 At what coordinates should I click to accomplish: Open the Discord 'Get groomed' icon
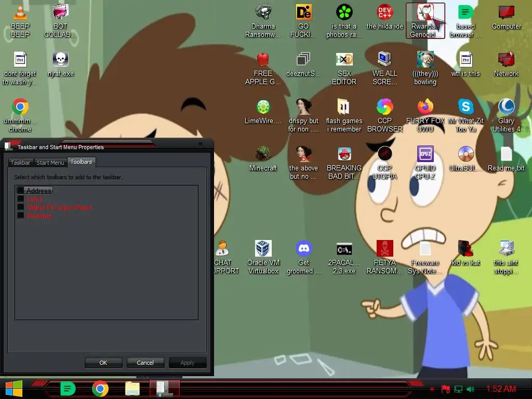point(303,257)
